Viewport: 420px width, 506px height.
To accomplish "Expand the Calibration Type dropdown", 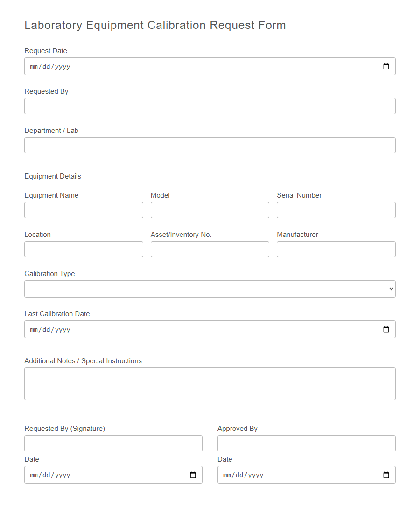I will [x=210, y=289].
